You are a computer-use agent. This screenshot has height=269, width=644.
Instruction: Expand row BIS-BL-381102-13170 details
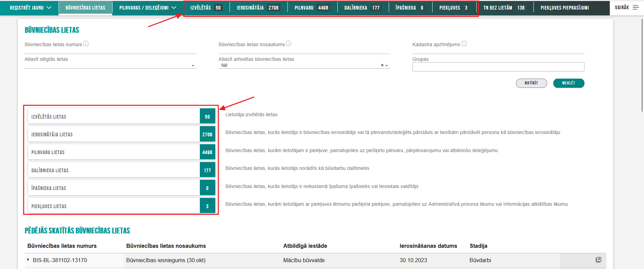point(28,260)
